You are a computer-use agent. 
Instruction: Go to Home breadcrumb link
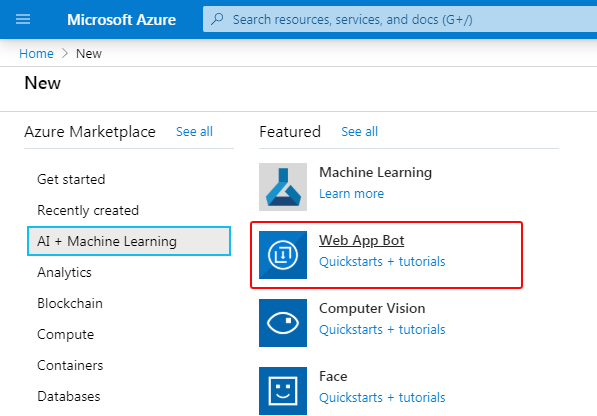(36, 54)
